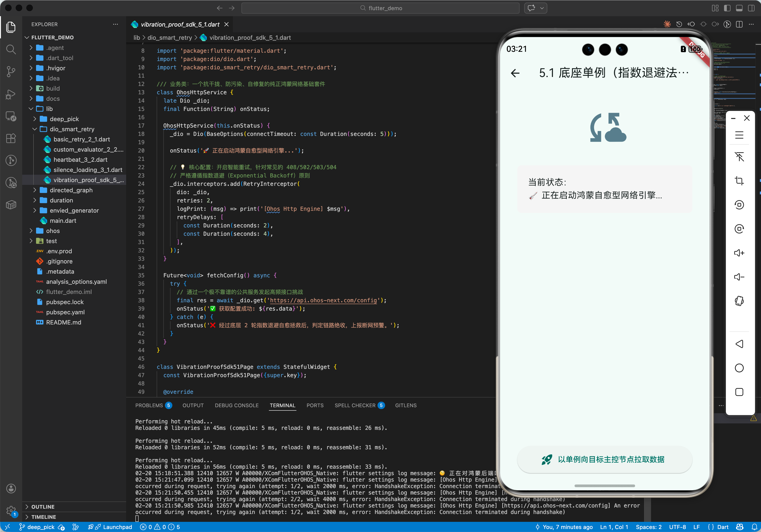This screenshot has width=761, height=532.
Task: Toggle bottom panel visibility in title bar
Action: [x=739, y=8]
